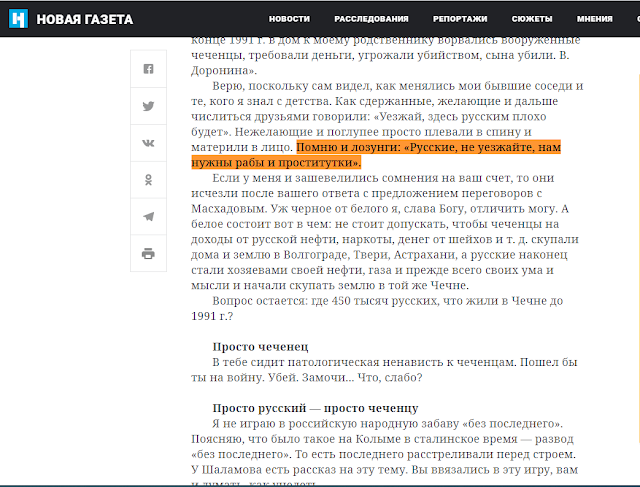Select the СЮЖЕТЫ menu item

point(532,19)
